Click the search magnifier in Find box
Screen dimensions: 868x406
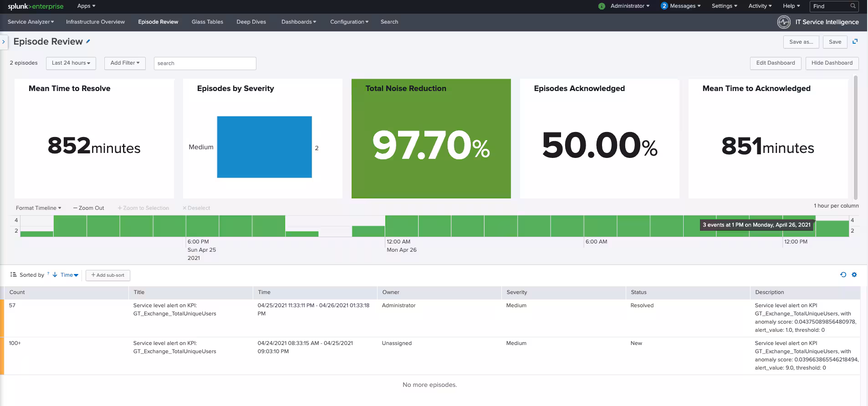(x=853, y=6)
